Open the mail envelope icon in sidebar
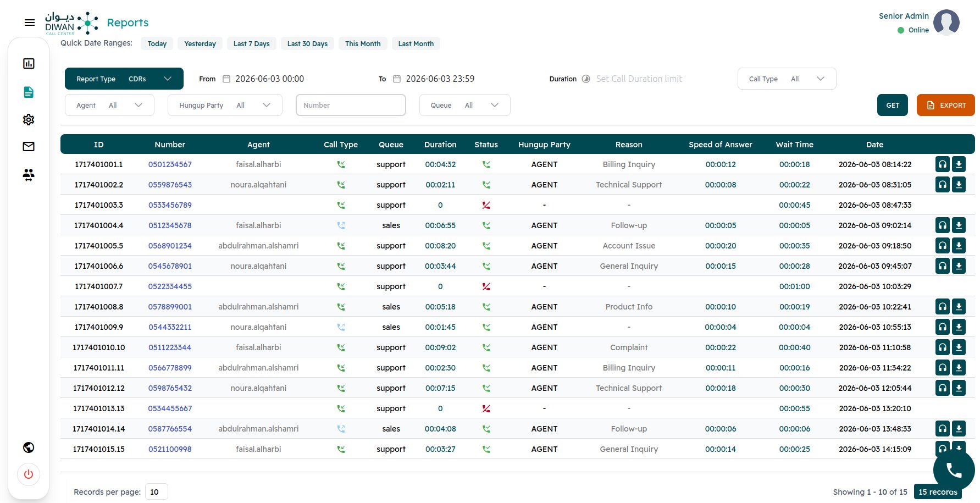980x503 pixels. click(x=29, y=146)
